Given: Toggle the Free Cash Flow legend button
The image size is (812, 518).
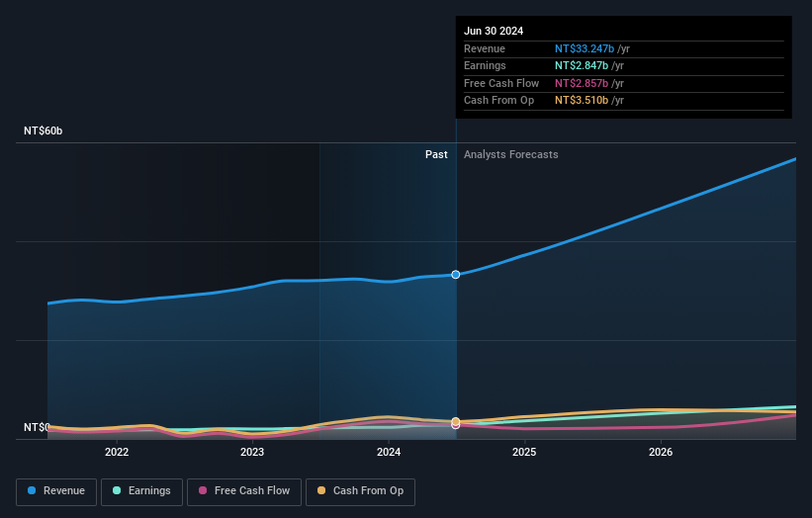Looking at the screenshot, I should click(244, 491).
